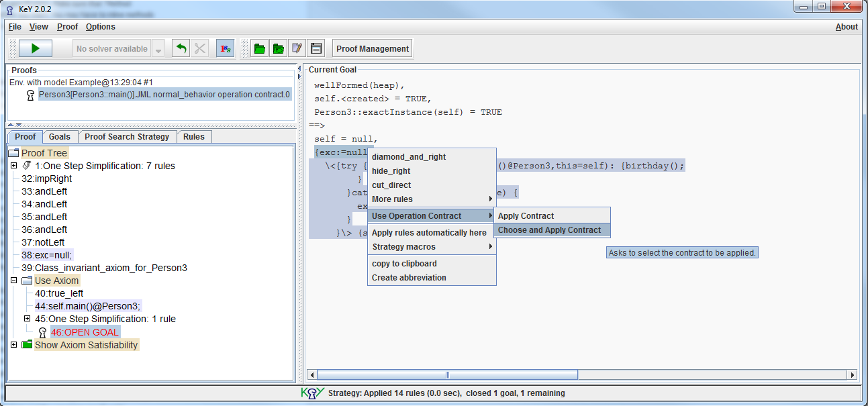This screenshot has width=868, height=406.
Task: Start automatic proof with green play button
Action: point(36,48)
